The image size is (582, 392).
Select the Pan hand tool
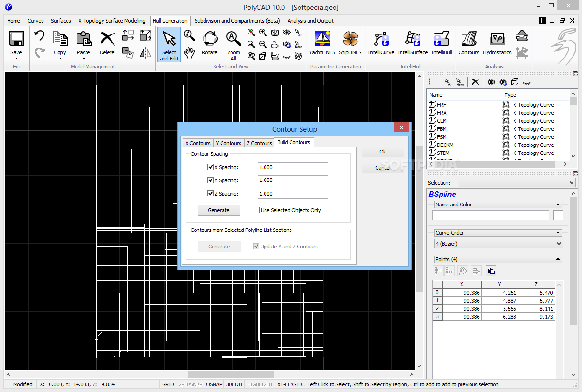189,52
